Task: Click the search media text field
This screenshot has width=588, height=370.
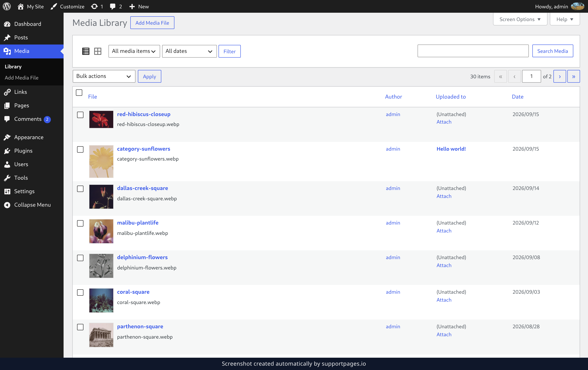Action: (x=473, y=51)
